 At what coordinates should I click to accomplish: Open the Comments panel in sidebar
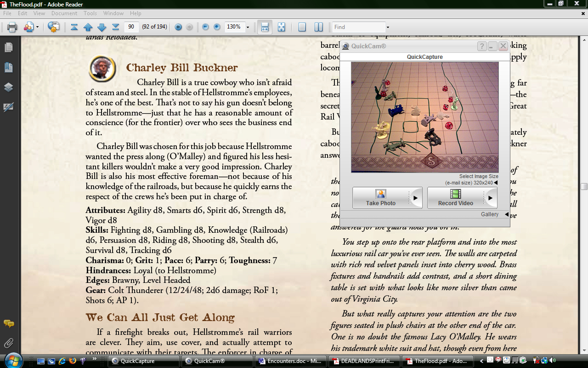tap(8, 323)
